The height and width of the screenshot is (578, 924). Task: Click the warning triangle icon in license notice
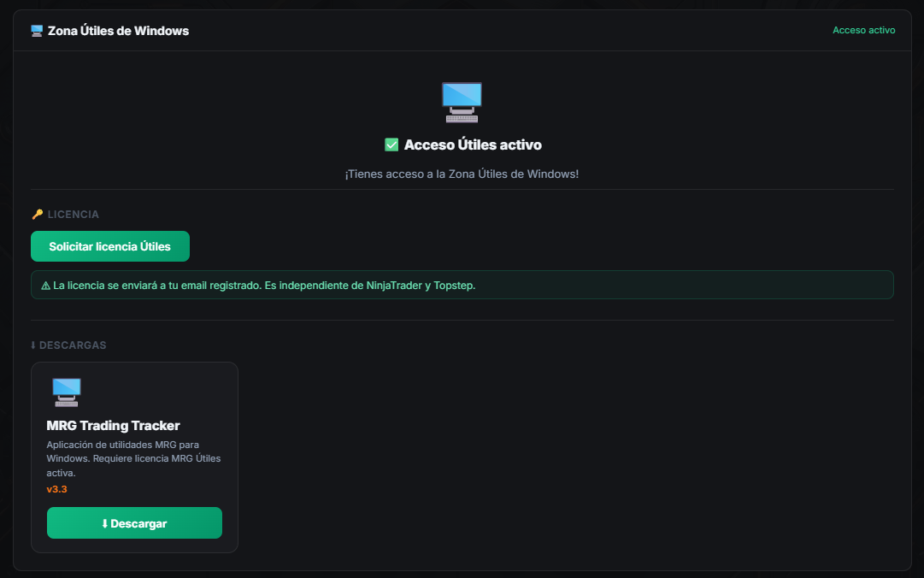click(x=45, y=286)
